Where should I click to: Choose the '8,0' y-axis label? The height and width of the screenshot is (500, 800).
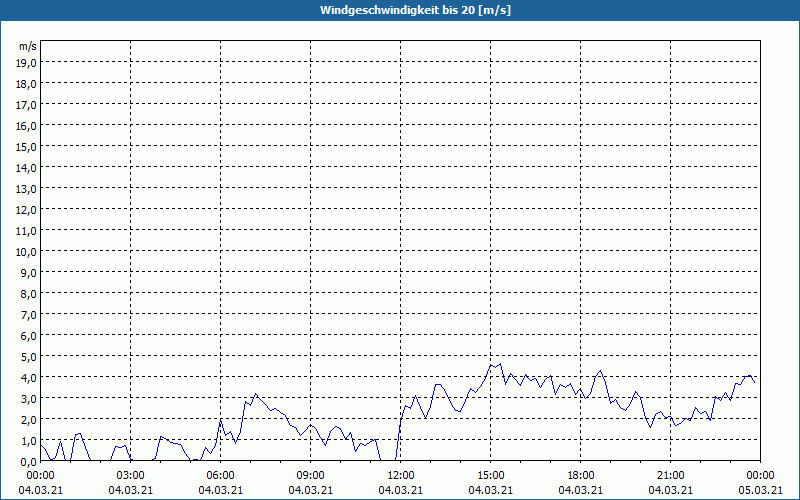click(x=28, y=294)
